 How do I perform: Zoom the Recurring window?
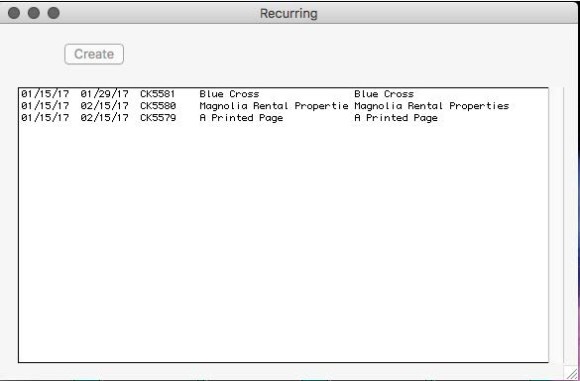[x=54, y=13]
